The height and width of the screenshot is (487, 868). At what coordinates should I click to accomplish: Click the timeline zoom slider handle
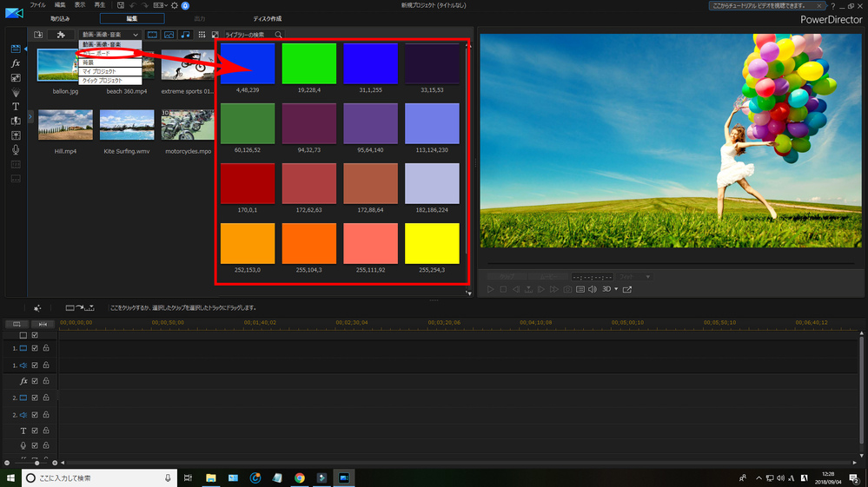point(37,463)
